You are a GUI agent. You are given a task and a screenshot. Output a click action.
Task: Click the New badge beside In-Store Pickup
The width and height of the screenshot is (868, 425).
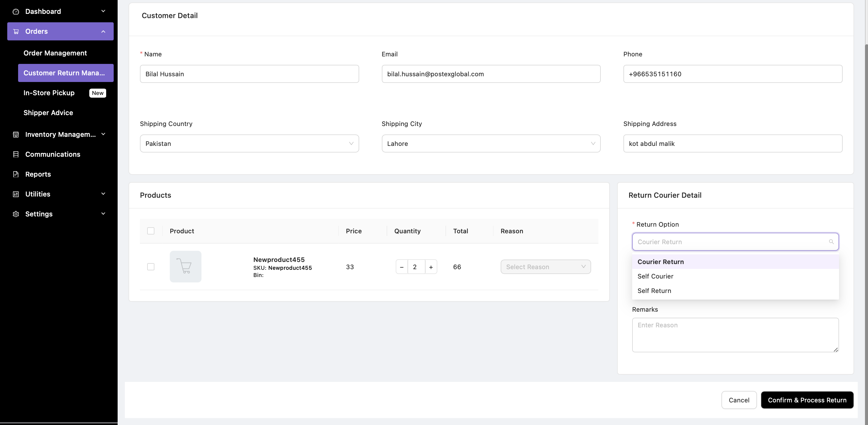pos(98,93)
